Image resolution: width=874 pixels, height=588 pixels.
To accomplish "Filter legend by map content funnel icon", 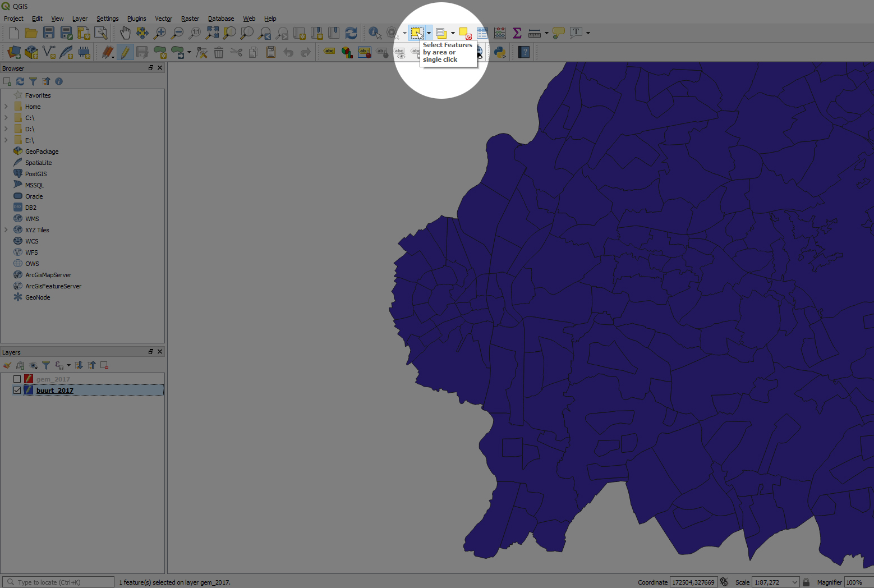I will point(46,365).
